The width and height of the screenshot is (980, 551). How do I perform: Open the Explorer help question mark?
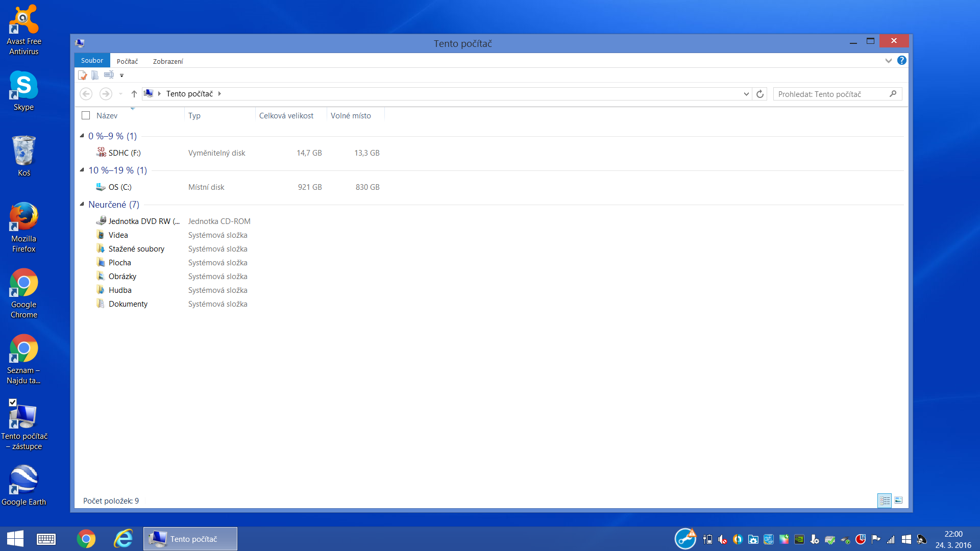[x=902, y=60]
